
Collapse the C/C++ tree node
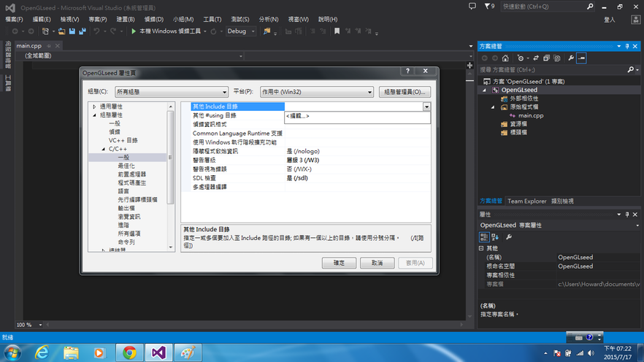pyautogui.click(x=104, y=149)
